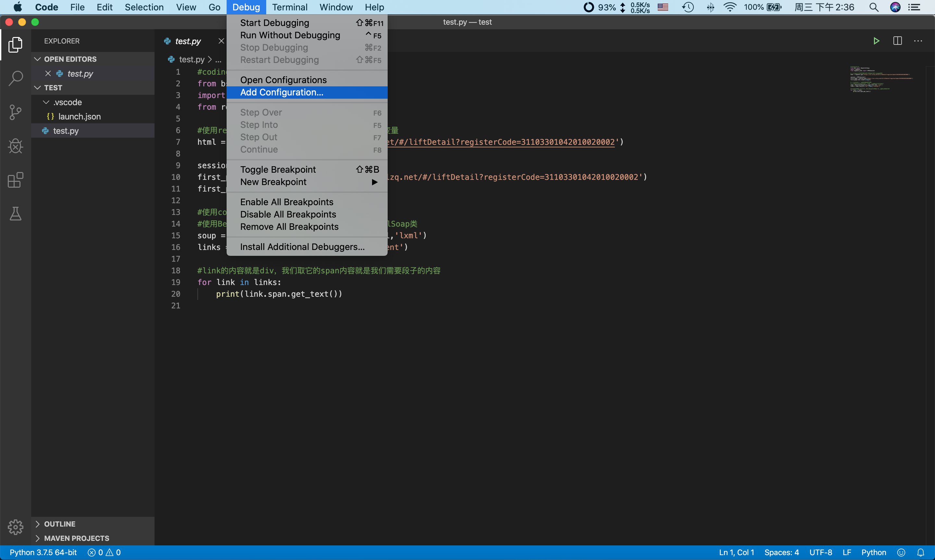Open the Explorer view in activity bar
This screenshot has height=560, width=935.
(16, 44)
